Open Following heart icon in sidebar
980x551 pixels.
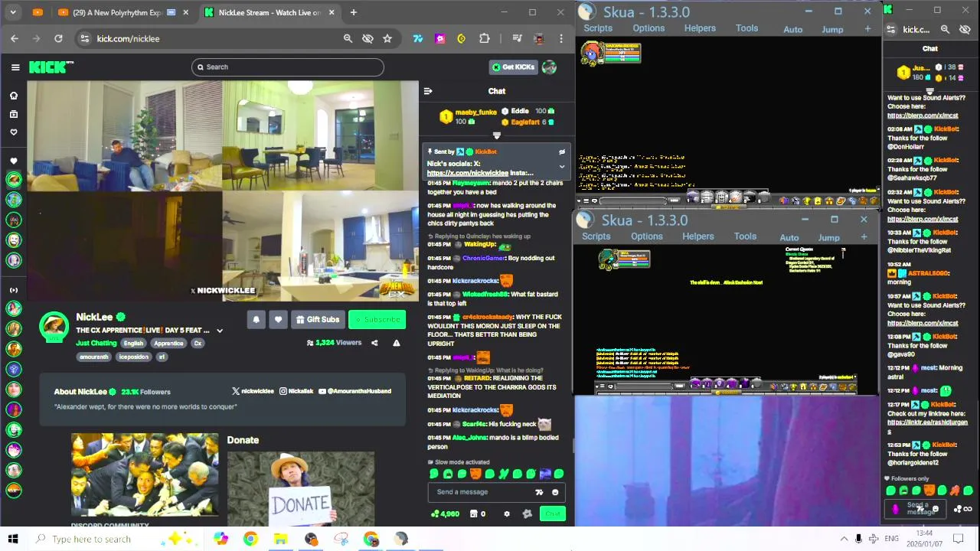pos(13,132)
